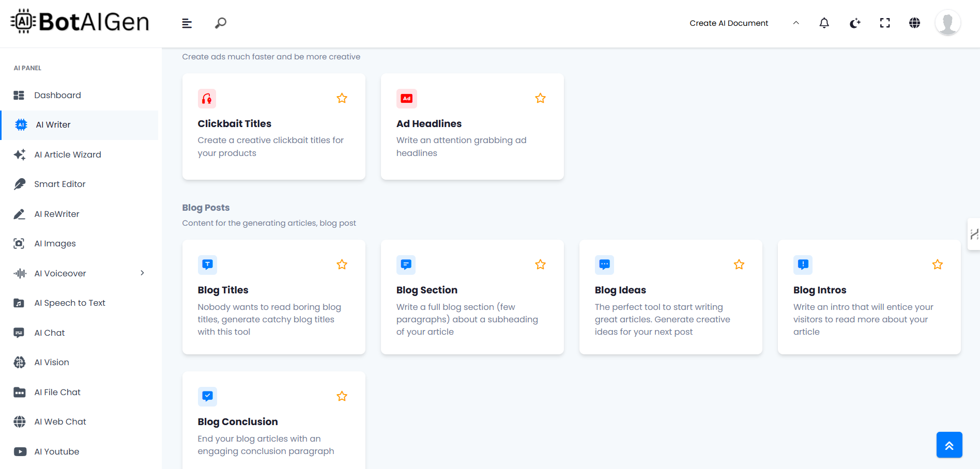Viewport: 980px width, 469px height.
Task: Mark Blog Intros as favorite
Action: tap(937, 265)
